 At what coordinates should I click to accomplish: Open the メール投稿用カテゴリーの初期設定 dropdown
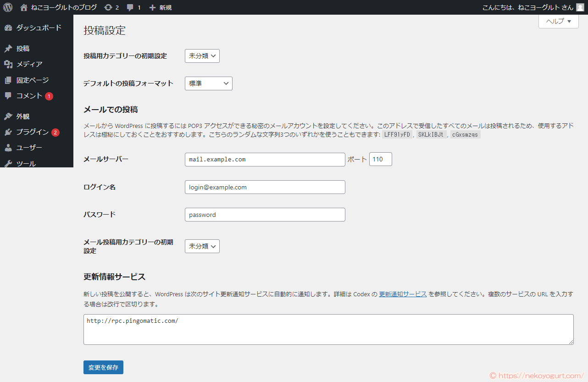(202, 246)
